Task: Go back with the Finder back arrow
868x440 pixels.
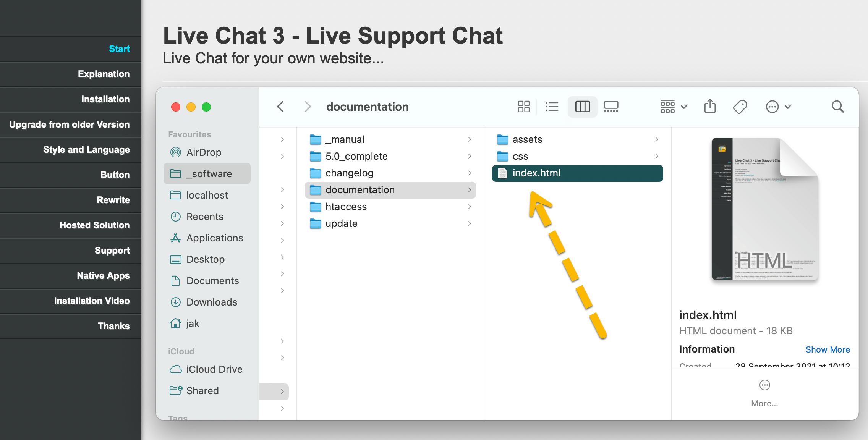Action: tap(280, 107)
